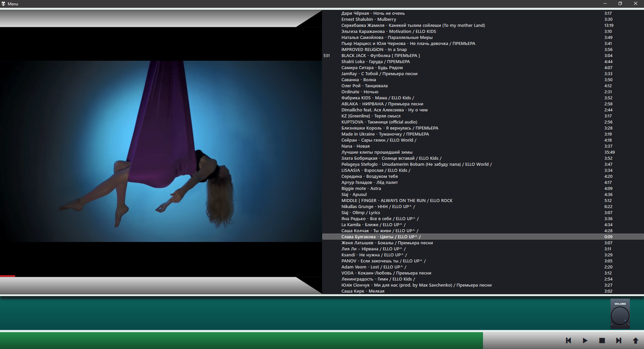Viewport: 644px width, 349px height.
Task: Click the up arrow icon
Action: [x=635, y=340]
